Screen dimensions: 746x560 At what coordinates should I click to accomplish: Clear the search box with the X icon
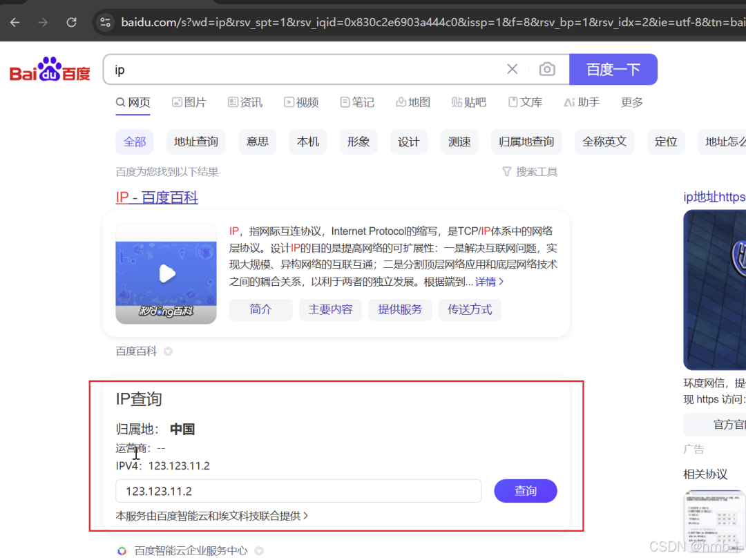[512, 69]
